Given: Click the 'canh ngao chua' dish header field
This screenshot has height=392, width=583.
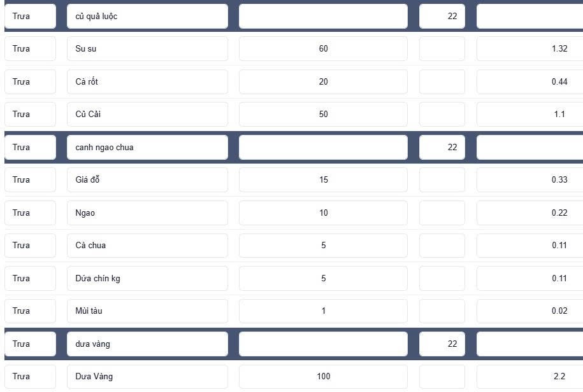Looking at the screenshot, I should click(x=147, y=148).
